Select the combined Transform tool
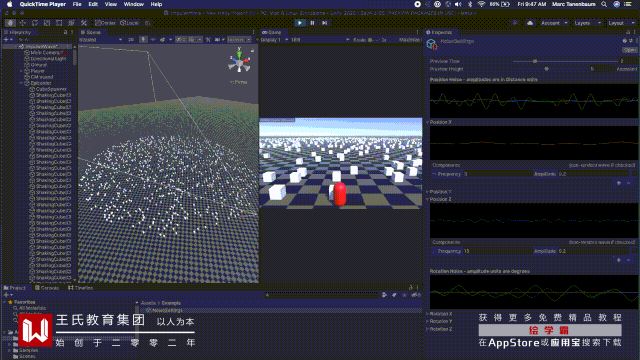Image resolution: width=640 pixels, height=360 pixels. click(71, 23)
